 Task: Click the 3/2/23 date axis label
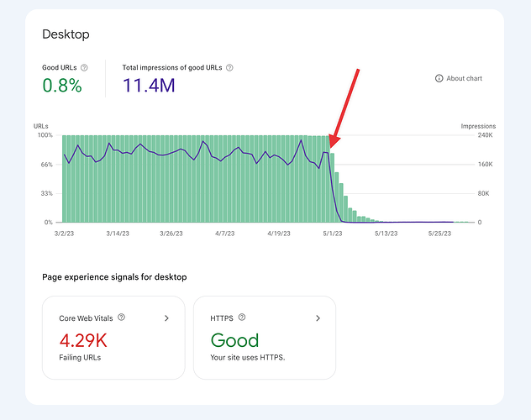pyautogui.click(x=64, y=234)
